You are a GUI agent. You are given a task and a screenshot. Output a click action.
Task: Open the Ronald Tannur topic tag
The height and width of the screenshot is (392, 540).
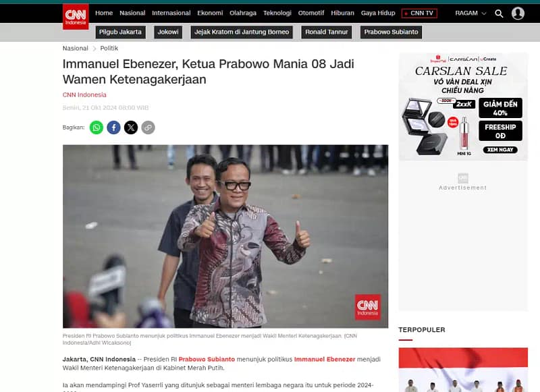(327, 32)
